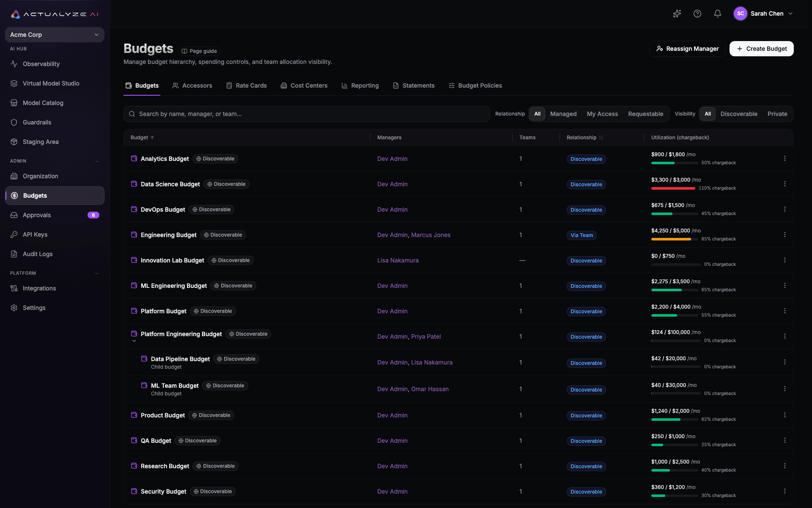Image resolution: width=812 pixels, height=508 pixels.
Task: Open the API Keys key icon
Action: coord(14,235)
